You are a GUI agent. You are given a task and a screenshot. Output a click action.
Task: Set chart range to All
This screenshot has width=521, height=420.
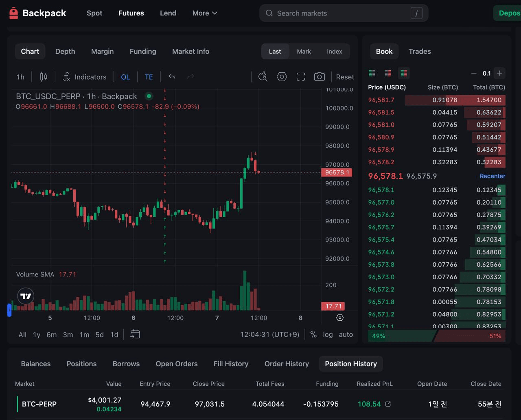pyautogui.click(x=22, y=334)
